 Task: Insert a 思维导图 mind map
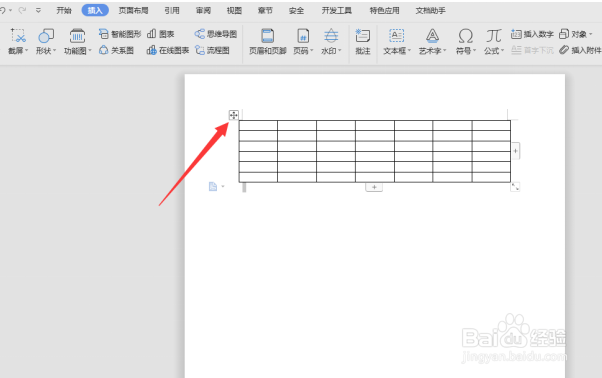216,34
